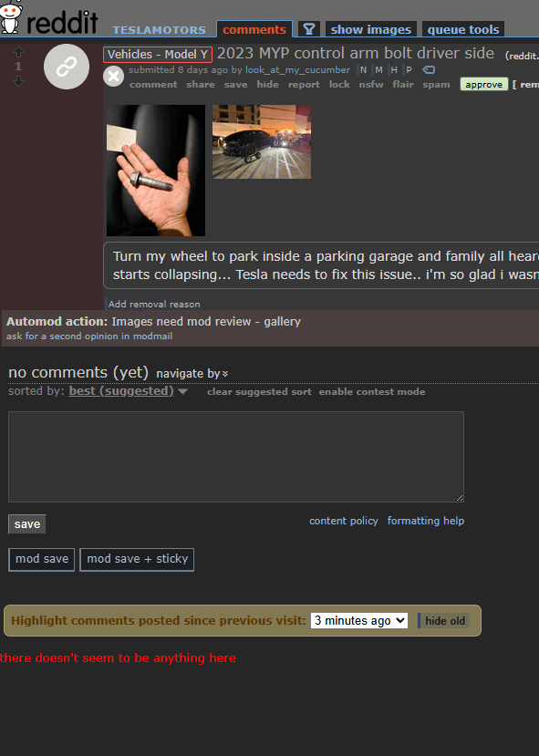Enable contest mode for comments
Viewport: 539px width, 756px height.
[372, 391]
